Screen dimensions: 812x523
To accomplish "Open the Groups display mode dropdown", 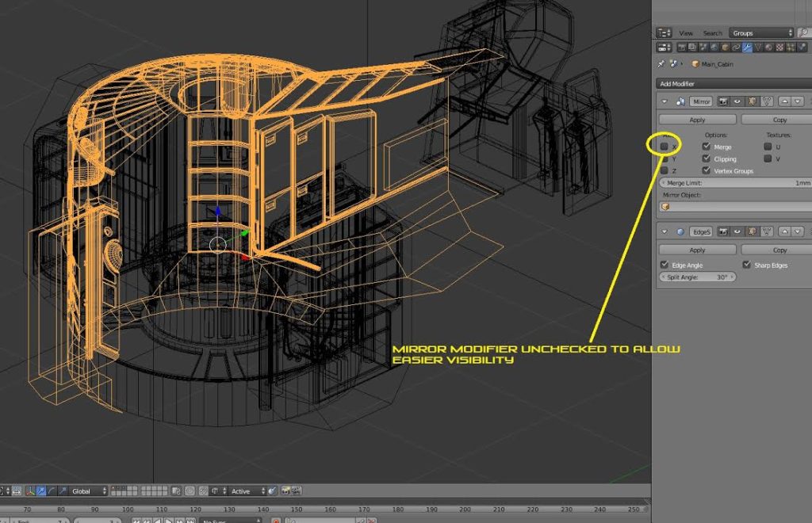I will [761, 32].
